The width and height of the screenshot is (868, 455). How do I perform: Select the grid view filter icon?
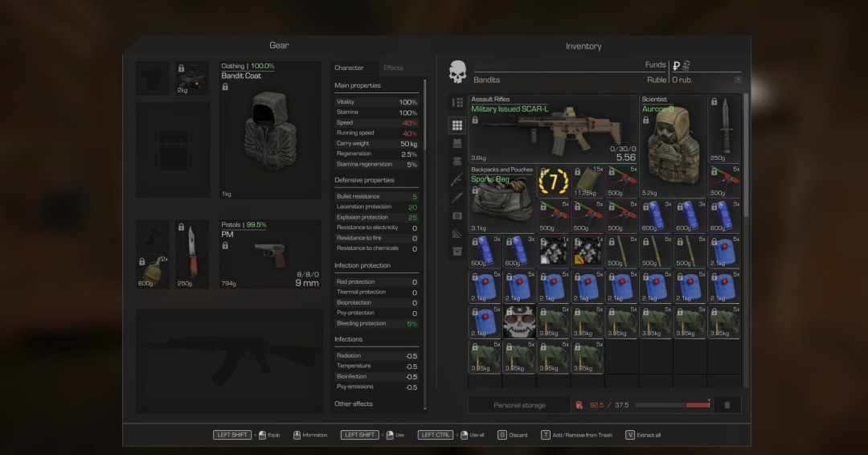tap(457, 125)
